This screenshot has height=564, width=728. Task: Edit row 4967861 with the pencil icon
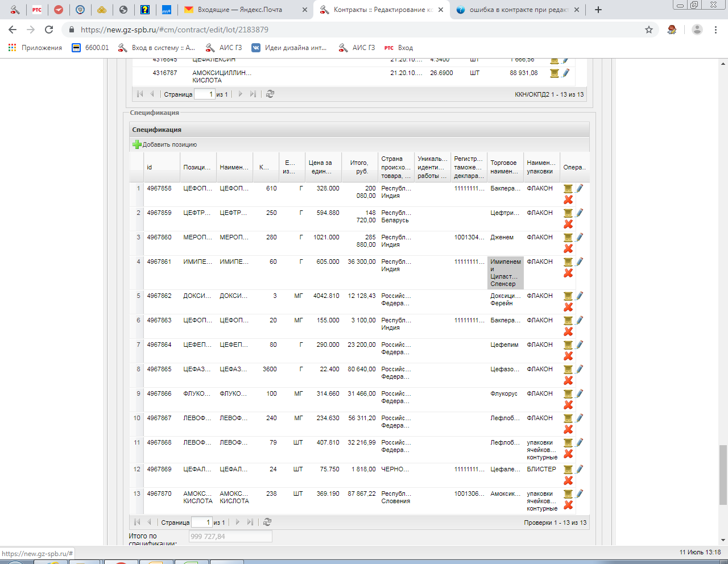click(x=580, y=262)
